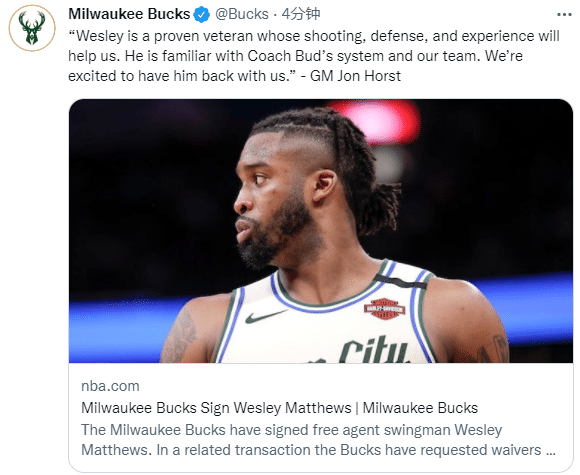Click the Harley-Davidson patch on the jersey

coord(384,309)
